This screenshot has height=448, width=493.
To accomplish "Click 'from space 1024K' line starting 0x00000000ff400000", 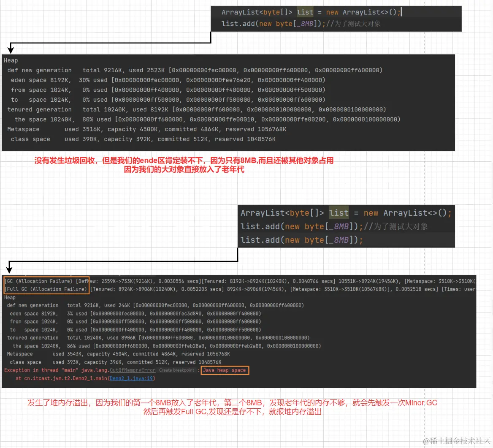I will click(168, 90).
